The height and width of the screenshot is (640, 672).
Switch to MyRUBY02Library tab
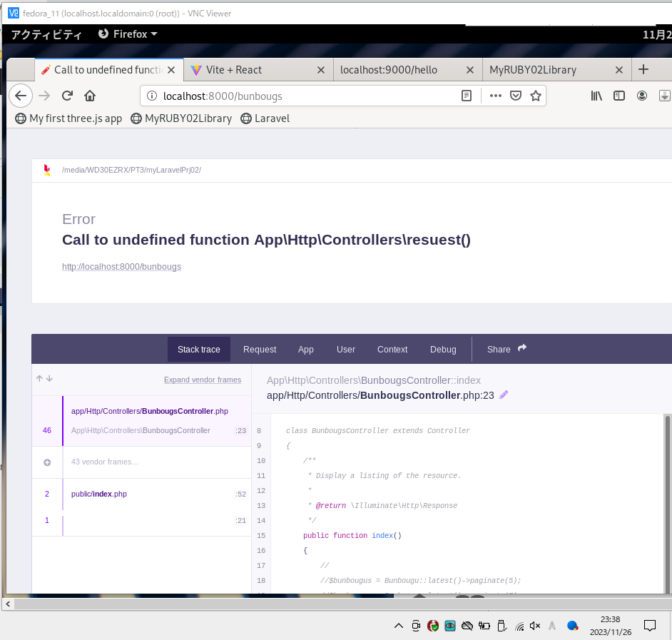[x=556, y=70]
